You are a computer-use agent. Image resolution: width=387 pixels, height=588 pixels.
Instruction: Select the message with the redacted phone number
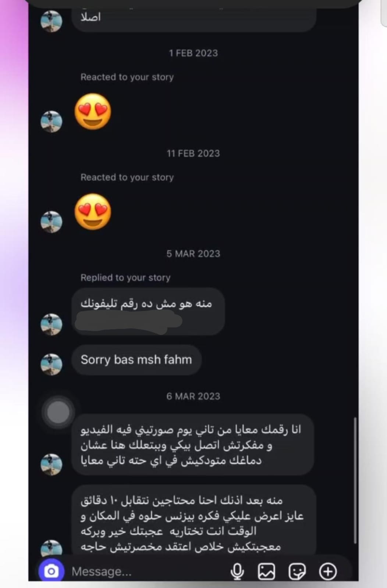click(148, 311)
